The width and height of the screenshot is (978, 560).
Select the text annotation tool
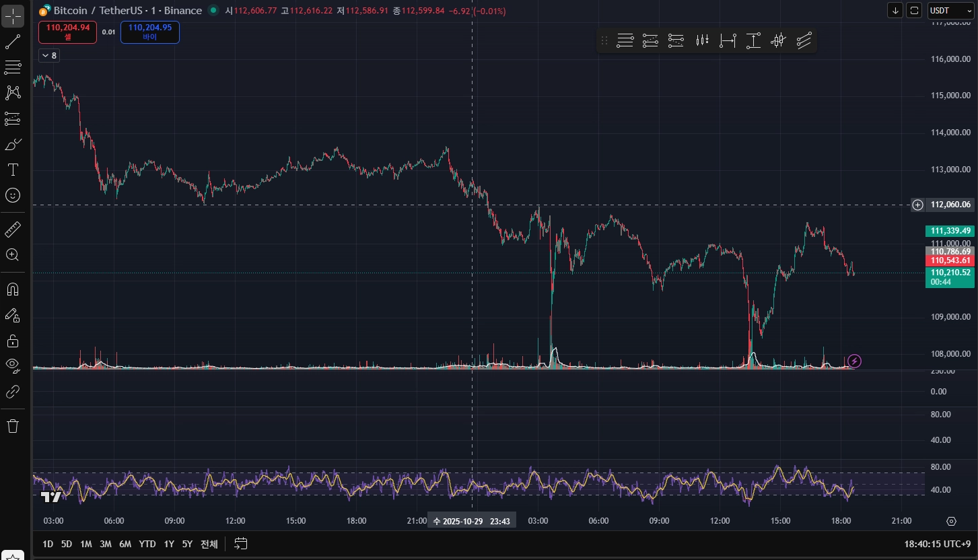coord(13,169)
